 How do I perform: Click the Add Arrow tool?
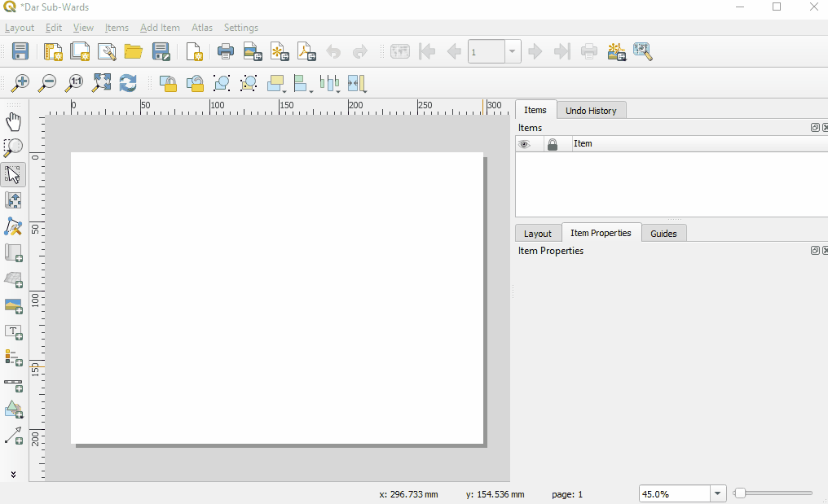pos(14,436)
